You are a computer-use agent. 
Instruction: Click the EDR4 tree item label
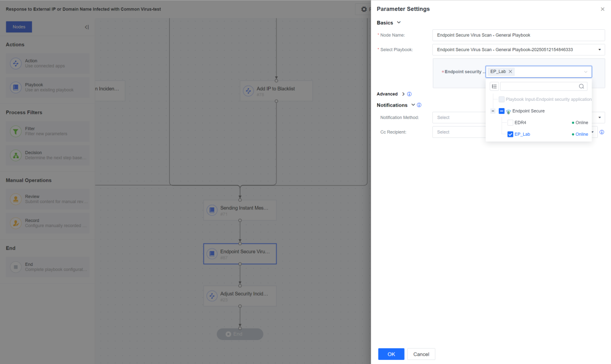520,123
